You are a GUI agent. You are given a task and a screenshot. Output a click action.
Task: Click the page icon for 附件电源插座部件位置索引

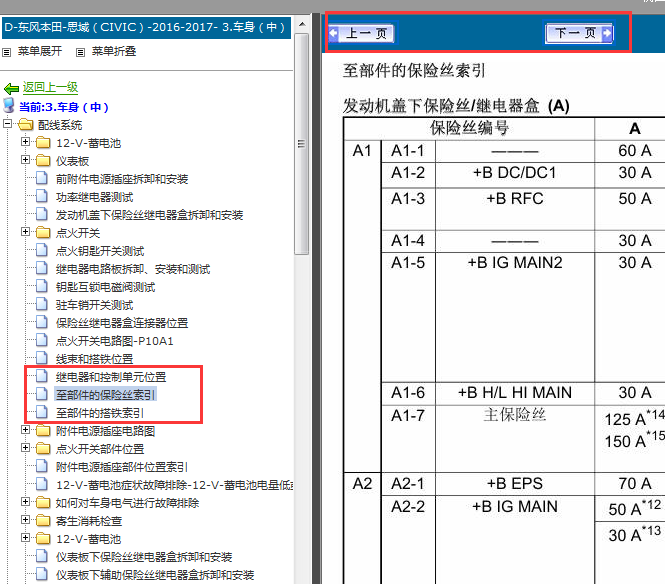tap(42, 466)
